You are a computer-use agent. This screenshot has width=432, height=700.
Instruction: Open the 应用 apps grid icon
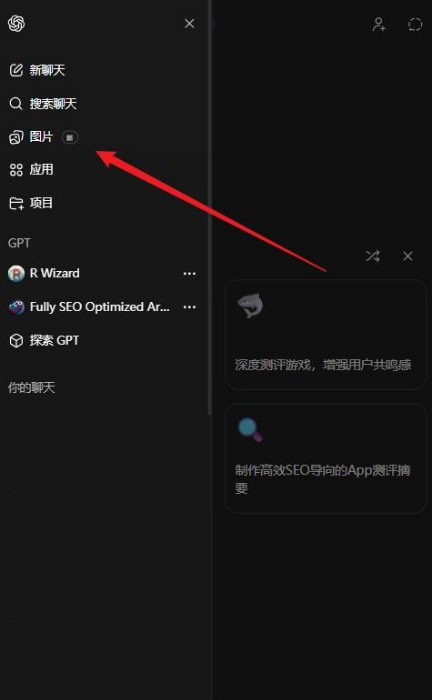coord(16,170)
